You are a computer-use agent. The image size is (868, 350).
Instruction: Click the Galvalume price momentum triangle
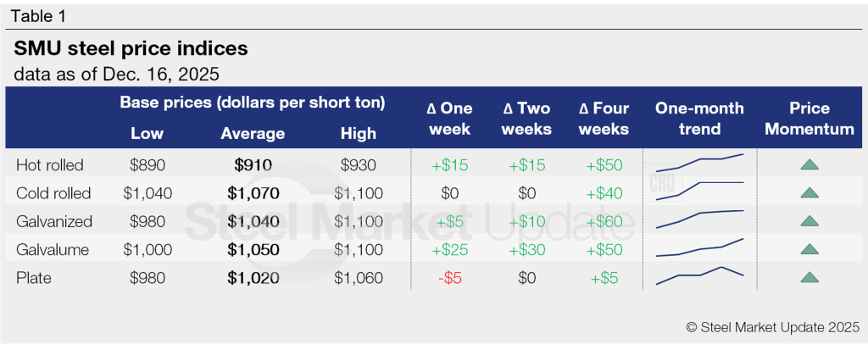pos(810,249)
